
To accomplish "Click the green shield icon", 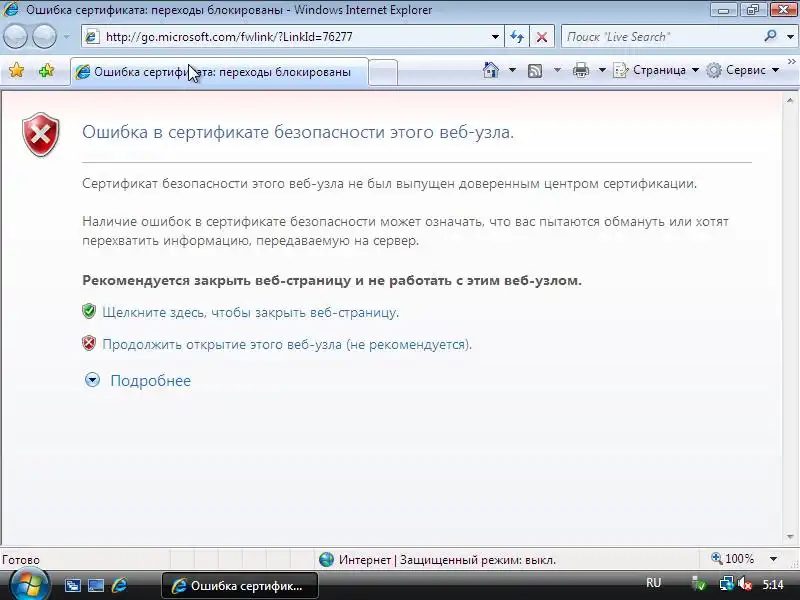I will (x=89, y=311).
